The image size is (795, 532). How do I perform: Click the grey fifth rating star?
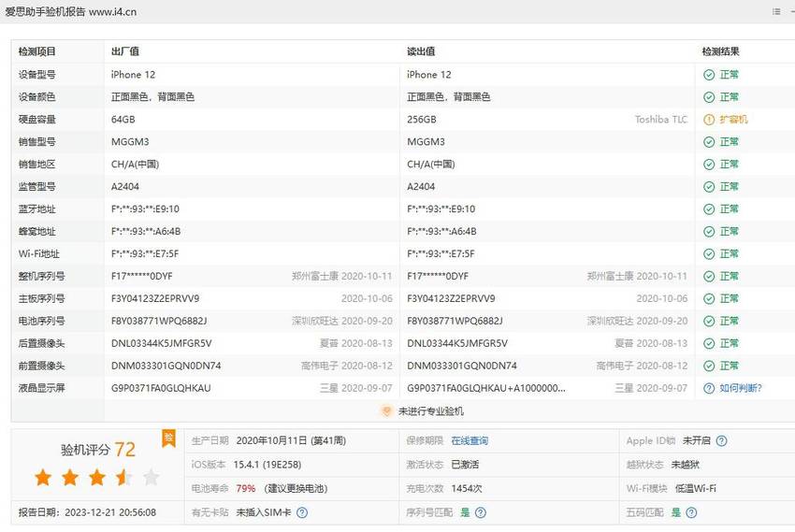tap(152, 477)
